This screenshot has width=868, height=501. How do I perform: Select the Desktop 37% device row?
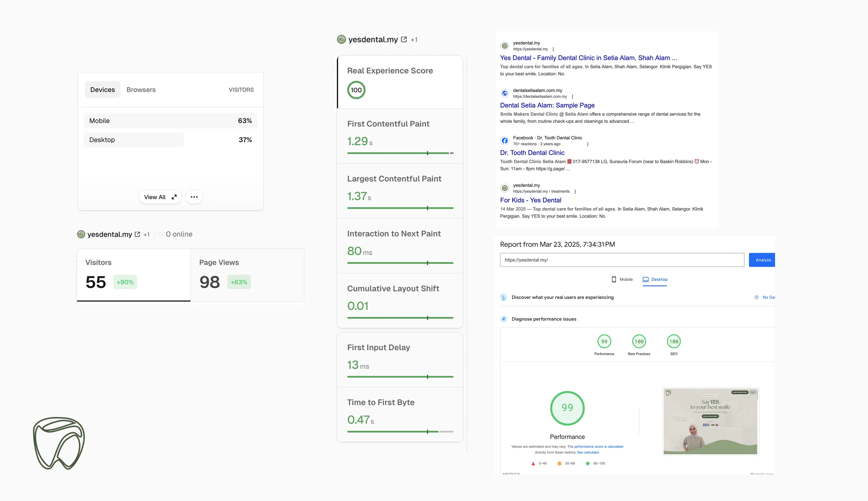[x=170, y=140]
